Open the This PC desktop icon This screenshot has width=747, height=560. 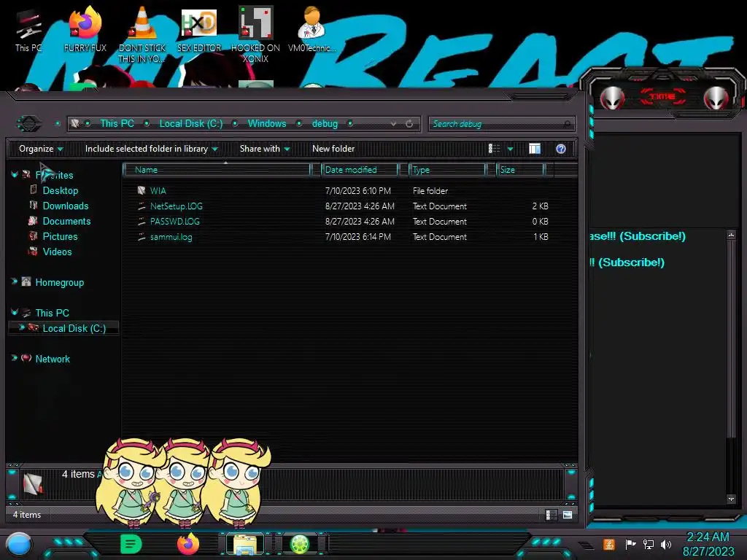tap(28, 29)
